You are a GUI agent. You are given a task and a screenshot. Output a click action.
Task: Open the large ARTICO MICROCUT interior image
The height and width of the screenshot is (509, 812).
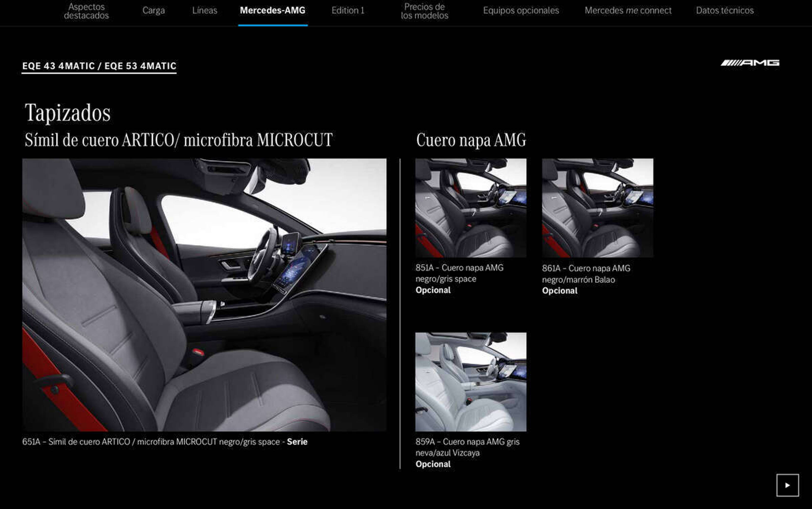click(204, 295)
